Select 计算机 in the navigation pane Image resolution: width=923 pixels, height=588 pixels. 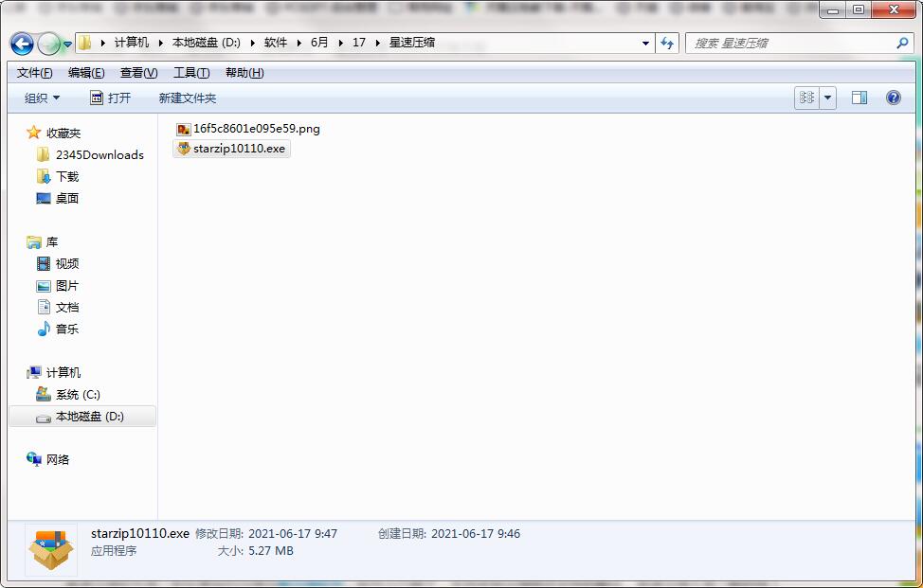click(x=55, y=372)
